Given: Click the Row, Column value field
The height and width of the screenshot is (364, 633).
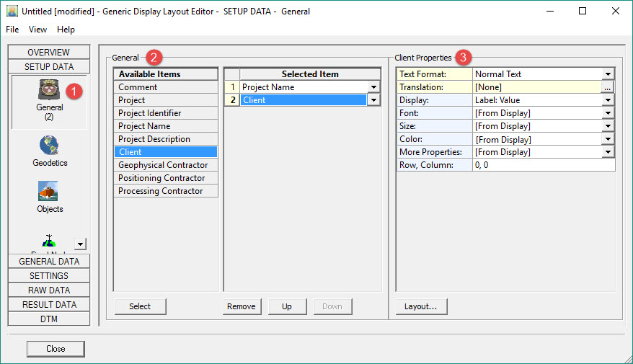Looking at the screenshot, I should 544,164.
